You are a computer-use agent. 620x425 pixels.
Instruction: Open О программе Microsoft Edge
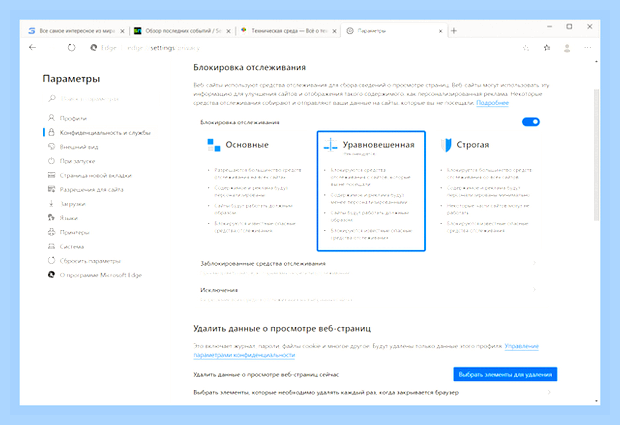[100, 275]
